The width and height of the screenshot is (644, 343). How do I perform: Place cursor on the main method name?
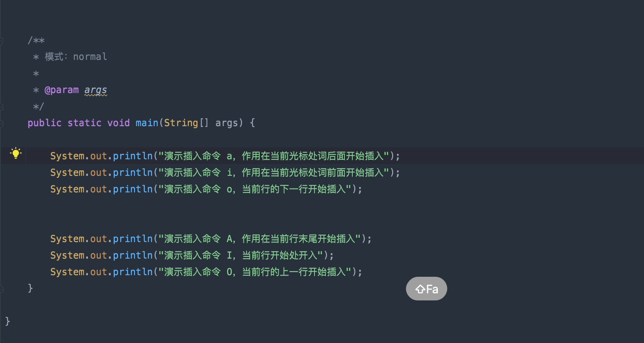point(147,123)
